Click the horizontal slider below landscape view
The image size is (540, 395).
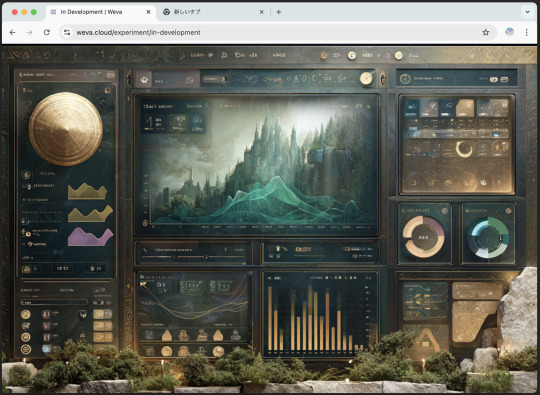coord(194,257)
